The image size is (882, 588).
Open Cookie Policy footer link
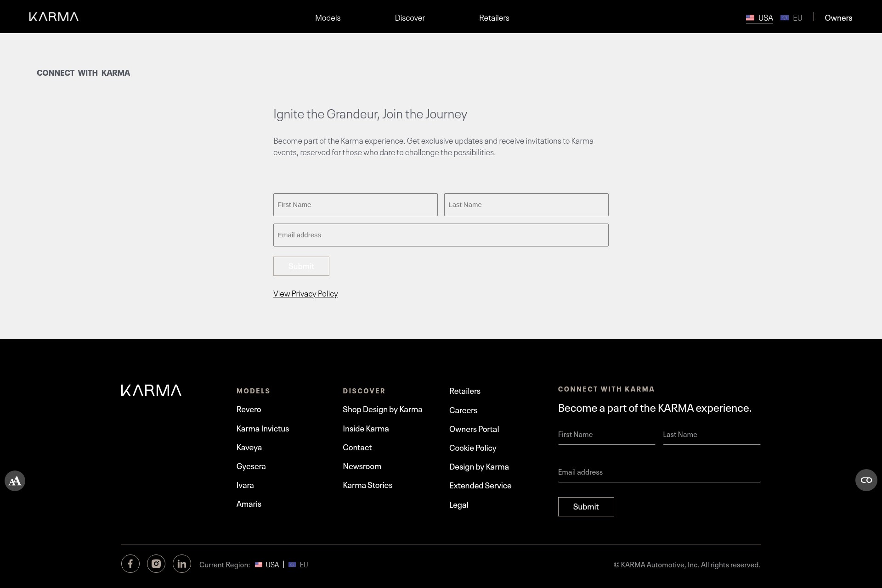pyautogui.click(x=473, y=448)
